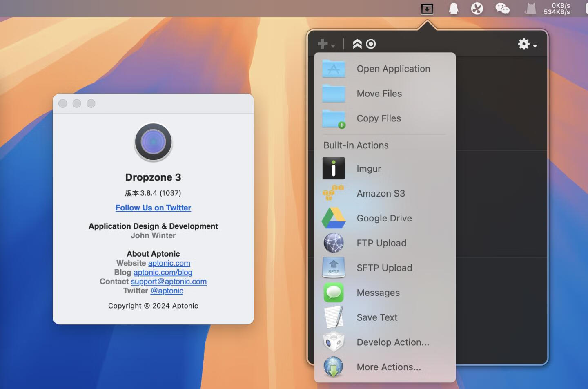Click the Open Application folder icon
Viewport: 588px width, 389px height.
[x=334, y=69]
